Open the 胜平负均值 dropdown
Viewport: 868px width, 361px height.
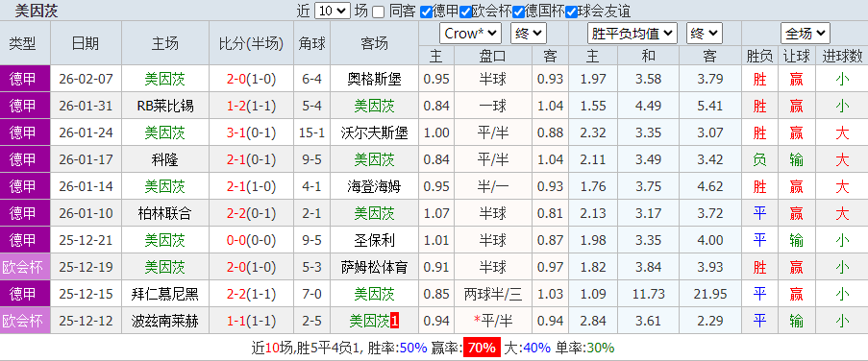[632, 34]
